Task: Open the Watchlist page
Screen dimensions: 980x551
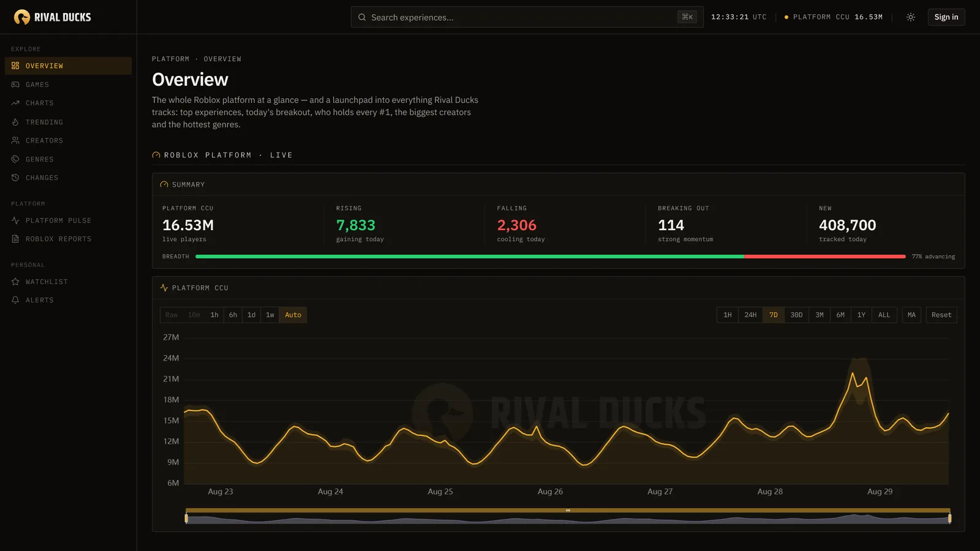Action: pyautogui.click(x=68, y=282)
